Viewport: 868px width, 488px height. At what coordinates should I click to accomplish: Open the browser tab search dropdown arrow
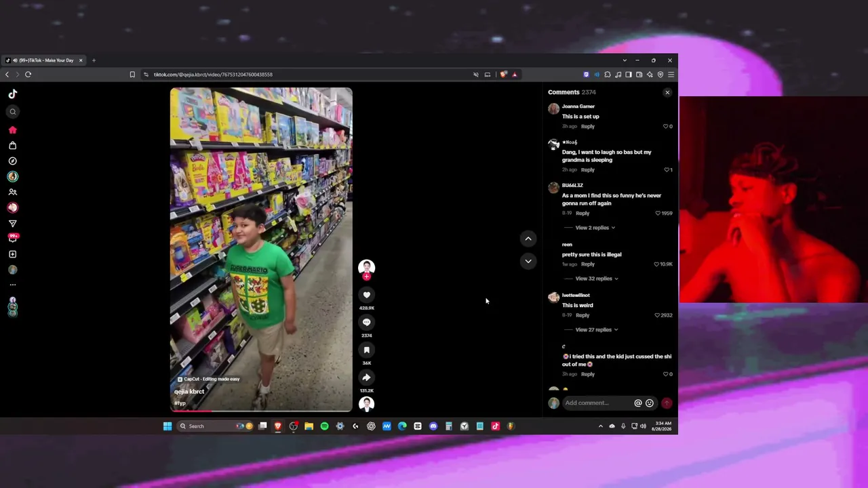pyautogui.click(x=625, y=60)
